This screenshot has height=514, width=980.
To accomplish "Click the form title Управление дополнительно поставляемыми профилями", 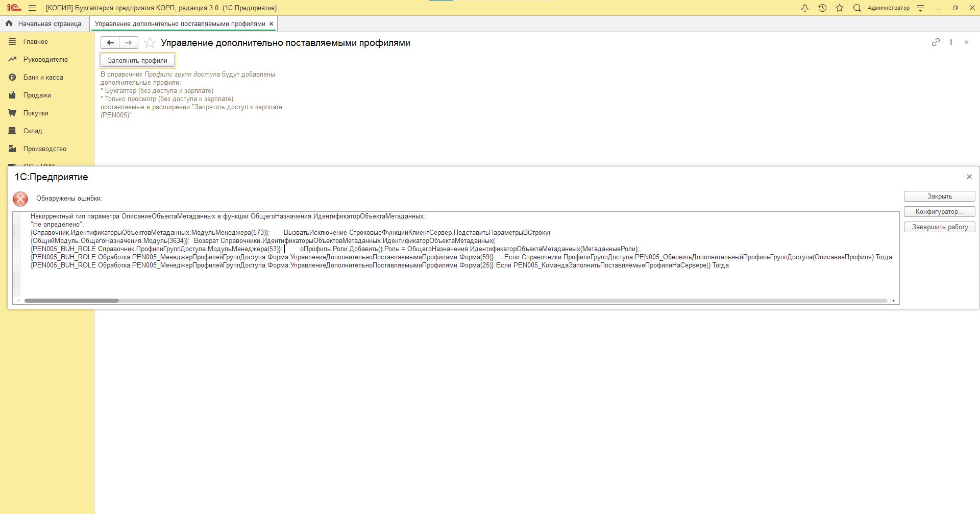I will pos(285,43).
